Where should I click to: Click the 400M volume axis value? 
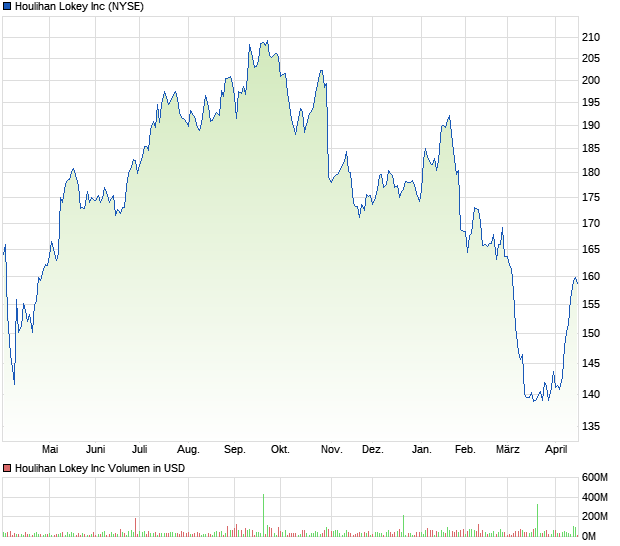594,497
